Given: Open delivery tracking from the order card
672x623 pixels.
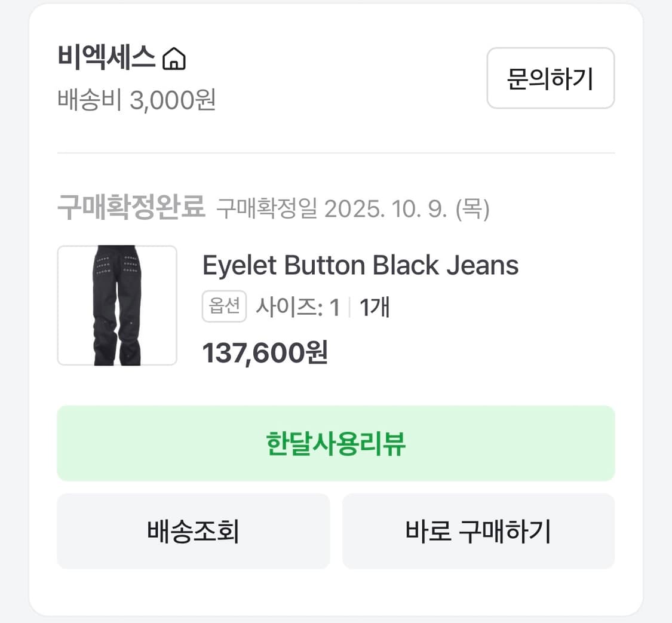Looking at the screenshot, I should [194, 531].
